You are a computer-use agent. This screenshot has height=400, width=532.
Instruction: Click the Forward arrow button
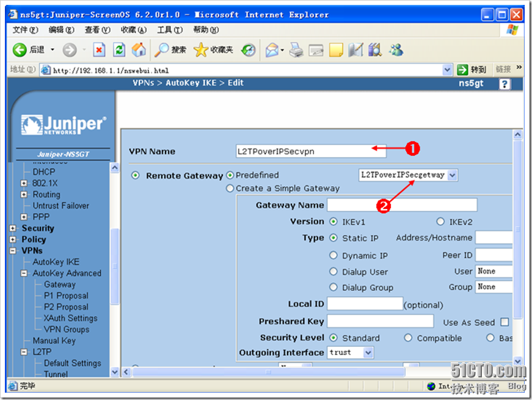pos(70,50)
